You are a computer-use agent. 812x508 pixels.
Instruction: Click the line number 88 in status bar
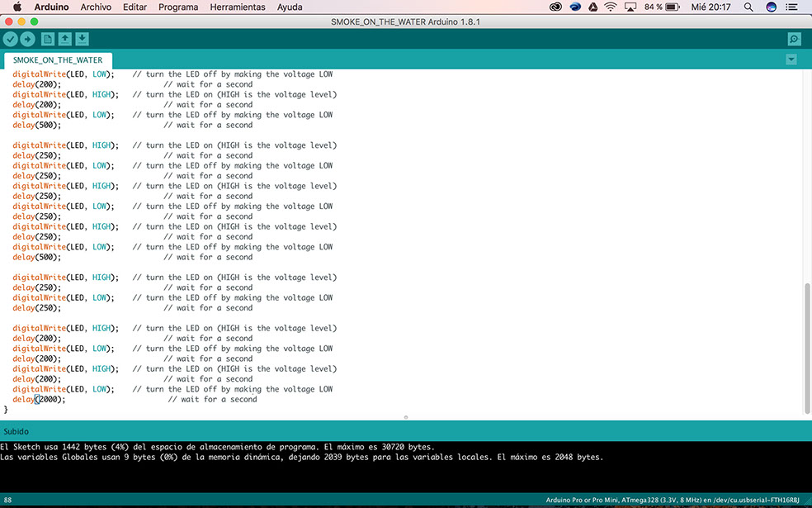[x=7, y=501]
